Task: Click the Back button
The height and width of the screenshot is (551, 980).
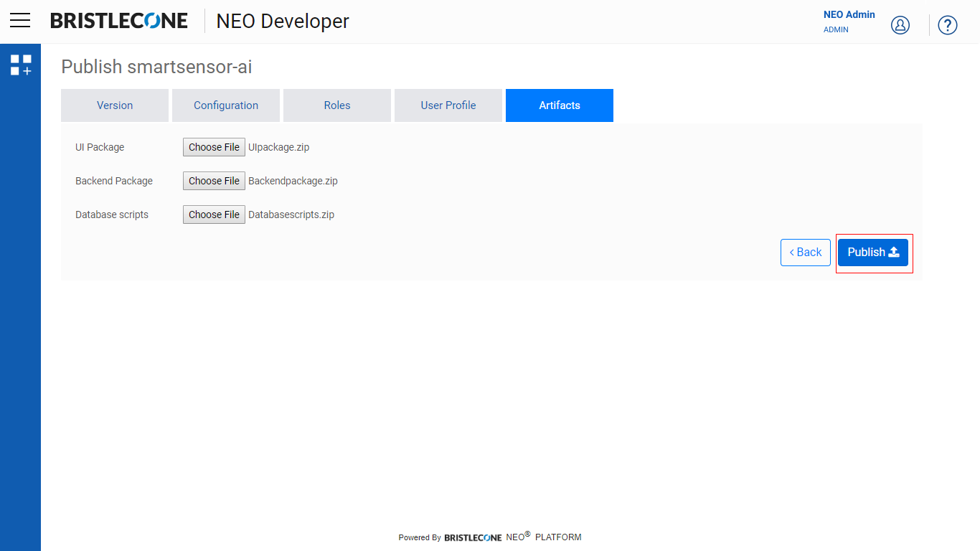Action: [806, 253]
